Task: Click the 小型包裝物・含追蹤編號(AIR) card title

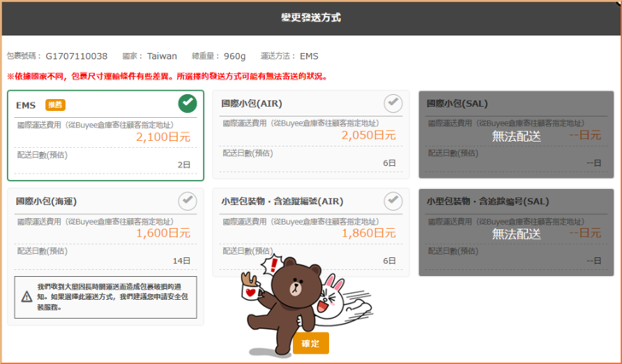Action: [x=282, y=202]
